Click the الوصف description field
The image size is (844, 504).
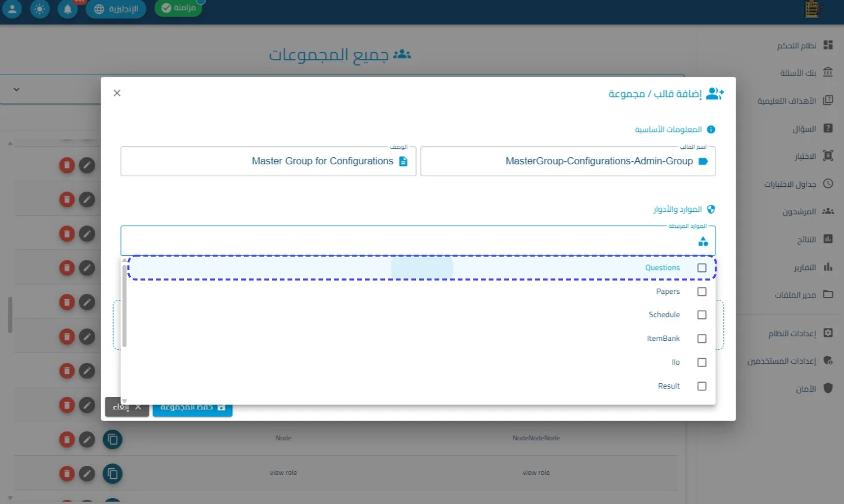(x=268, y=161)
